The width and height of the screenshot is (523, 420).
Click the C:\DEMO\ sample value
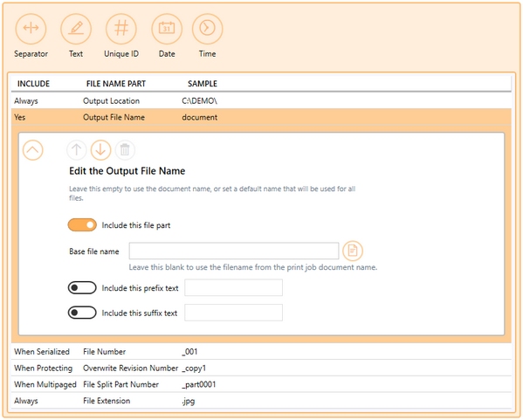pyautogui.click(x=199, y=100)
